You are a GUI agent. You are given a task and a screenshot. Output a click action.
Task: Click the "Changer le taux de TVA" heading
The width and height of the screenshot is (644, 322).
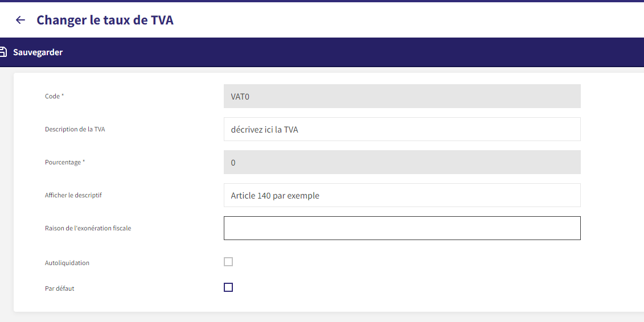105,20
